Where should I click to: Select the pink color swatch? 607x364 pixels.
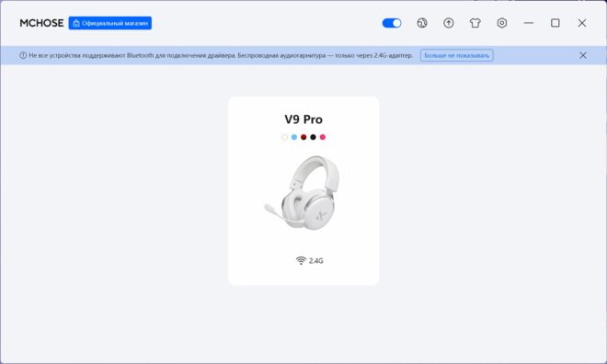(x=323, y=137)
